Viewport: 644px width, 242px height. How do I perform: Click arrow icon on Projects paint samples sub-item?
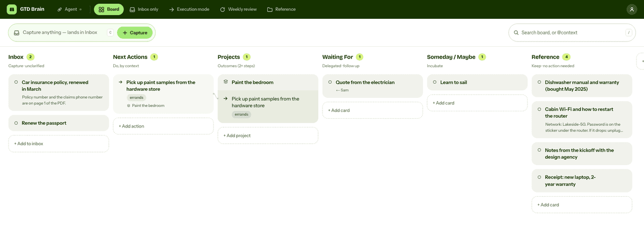tap(225, 99)
